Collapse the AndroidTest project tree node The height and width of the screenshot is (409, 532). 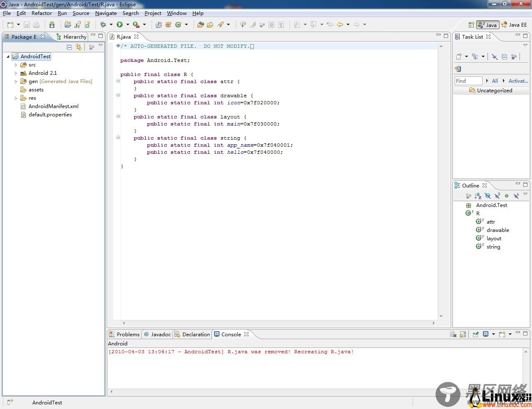point(8,57)
